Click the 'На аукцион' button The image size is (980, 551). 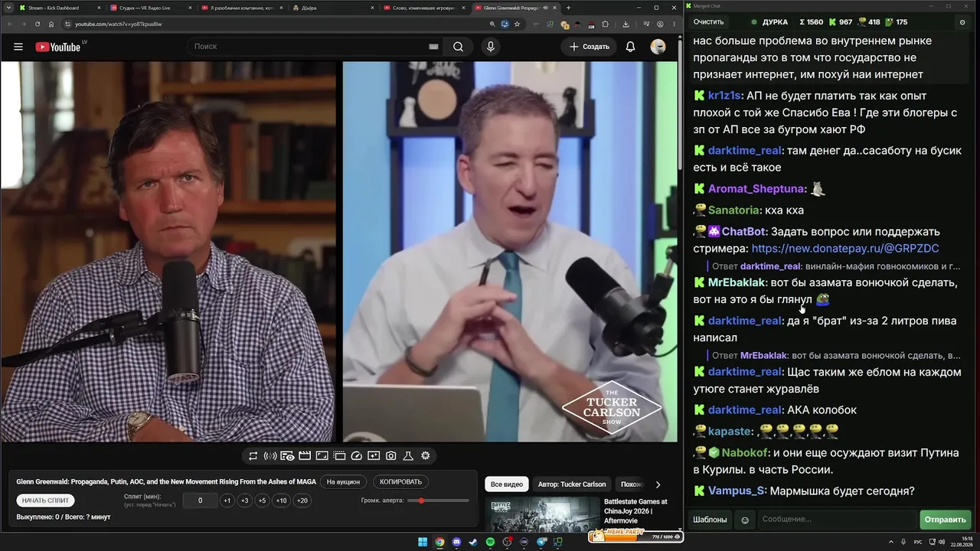[343, 482]
